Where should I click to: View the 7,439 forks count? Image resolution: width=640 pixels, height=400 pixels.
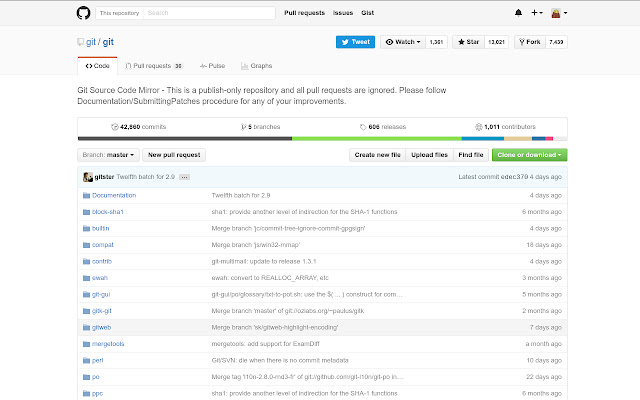556,42
